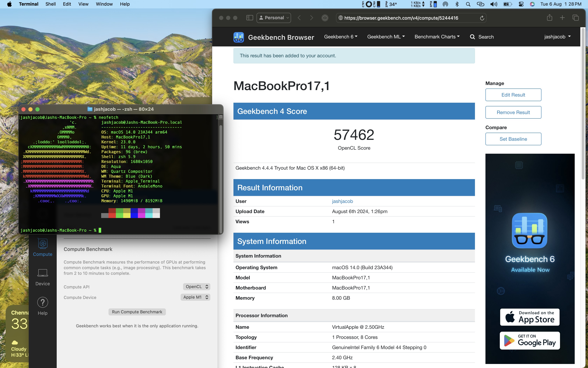The width and height of the screenshot is (588, 368).
Task: Click the Edit Result button
Action: pyautogui.click(x=513, y=95)
